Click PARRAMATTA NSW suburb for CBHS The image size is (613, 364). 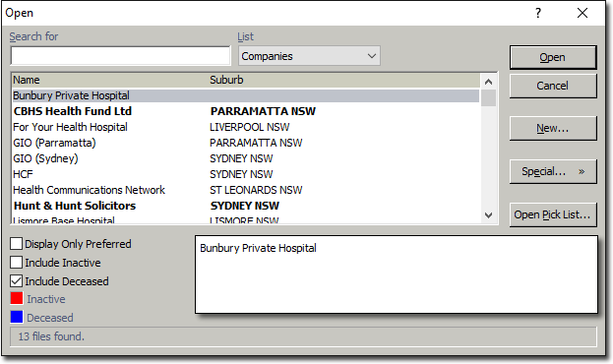[263, 111]
